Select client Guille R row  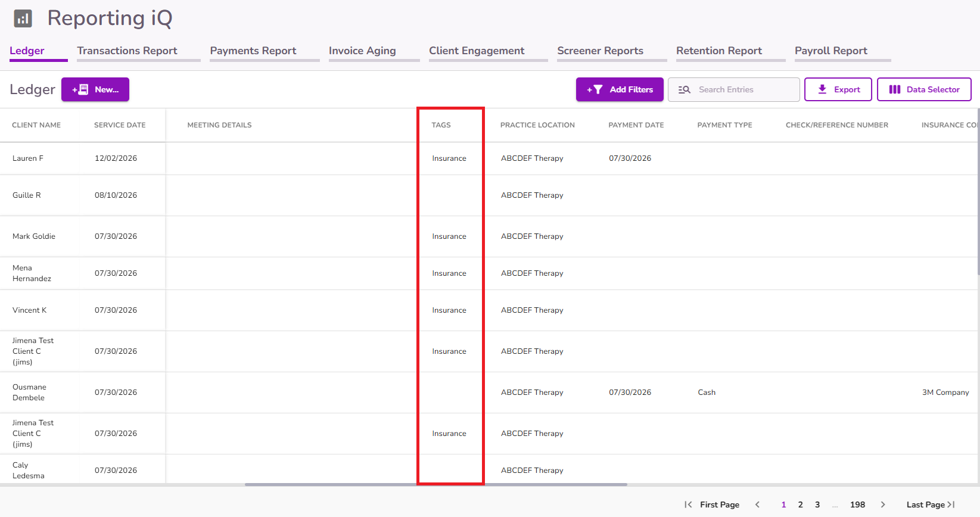click(x=27, y=195)
